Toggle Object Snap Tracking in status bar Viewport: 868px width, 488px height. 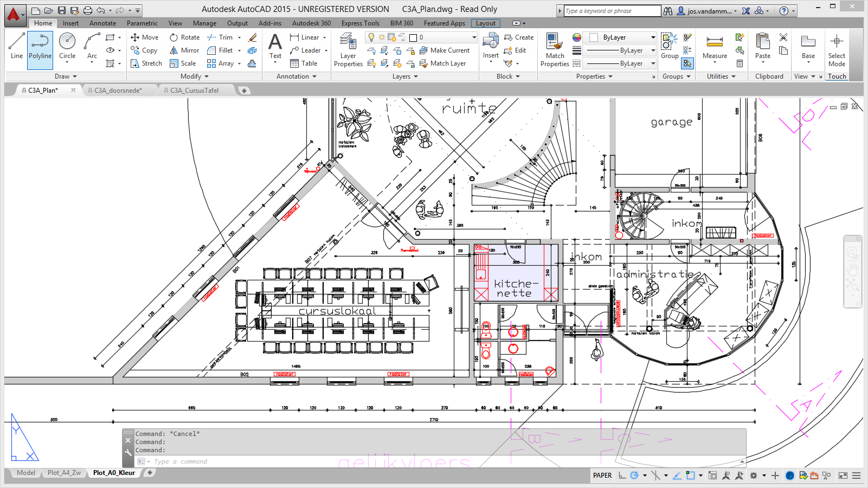[677, 476]
